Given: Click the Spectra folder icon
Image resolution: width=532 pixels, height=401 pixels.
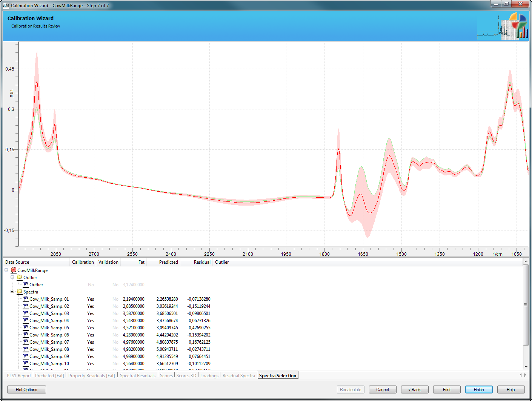Looking at the screenshot, I should coord(20,292).
